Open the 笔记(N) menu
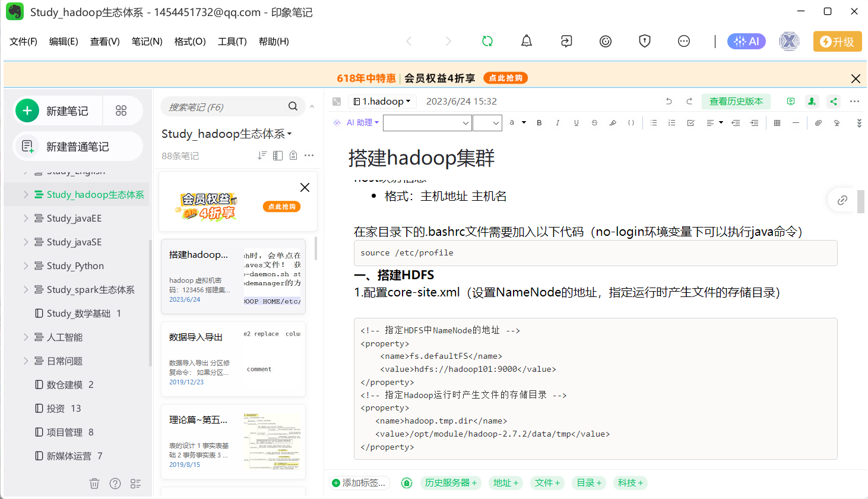The image size is (868, 499). coord(147,41)
